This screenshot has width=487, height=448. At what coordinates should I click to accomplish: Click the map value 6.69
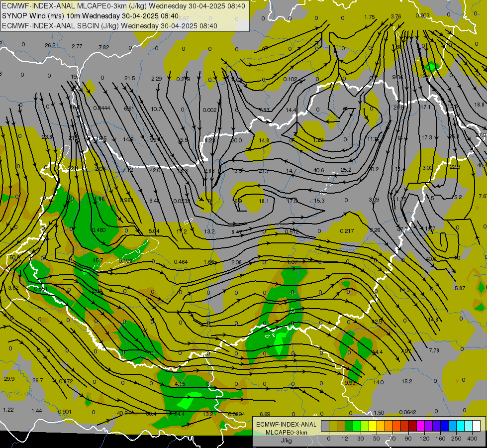click(x=265, y=414)
